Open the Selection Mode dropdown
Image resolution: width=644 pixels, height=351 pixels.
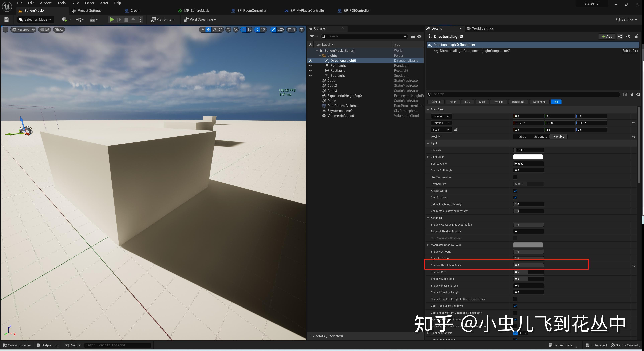(x=35, y=20)
